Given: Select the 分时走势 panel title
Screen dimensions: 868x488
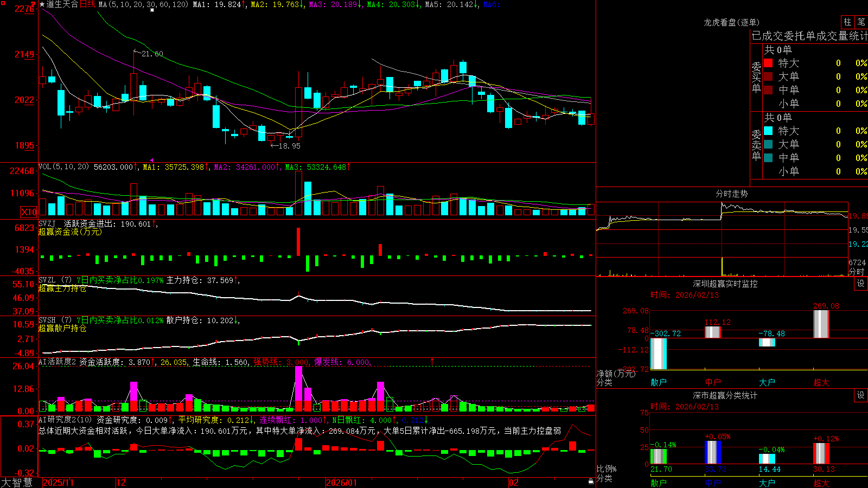Looking at the screenshot, I should point(731,194).
